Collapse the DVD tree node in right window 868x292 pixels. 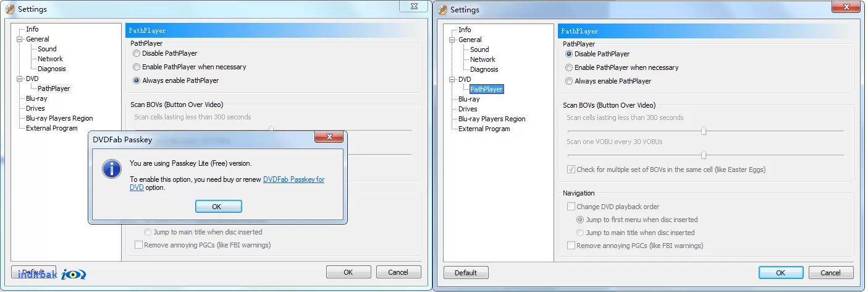(x=452, y=79)
